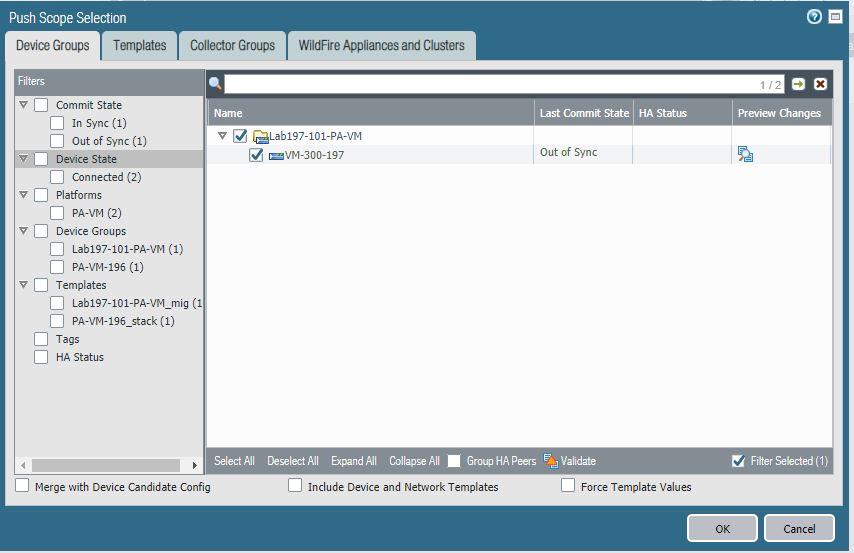Clear search with red X icon
Viewport: 854px width, 553px height.
tap(820, 84)
